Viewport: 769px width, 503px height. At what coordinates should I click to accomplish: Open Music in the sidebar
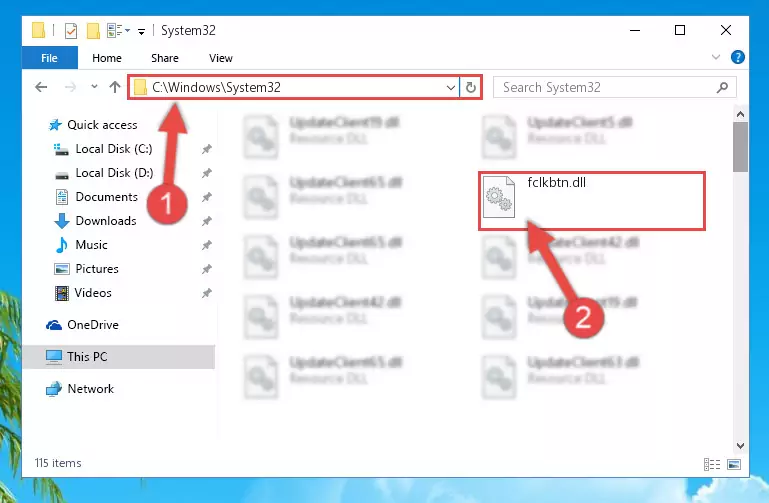(x=91, y=245)
